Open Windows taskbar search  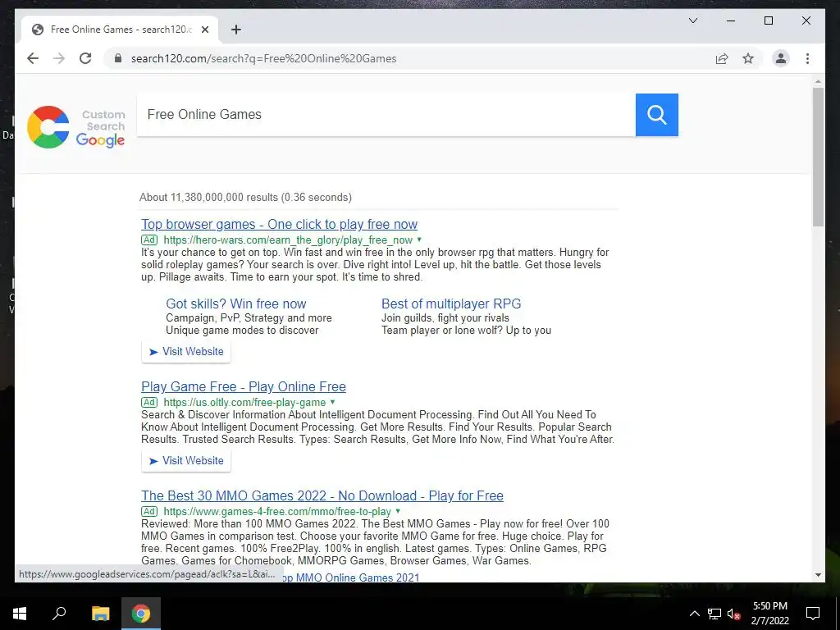(59, 614)
